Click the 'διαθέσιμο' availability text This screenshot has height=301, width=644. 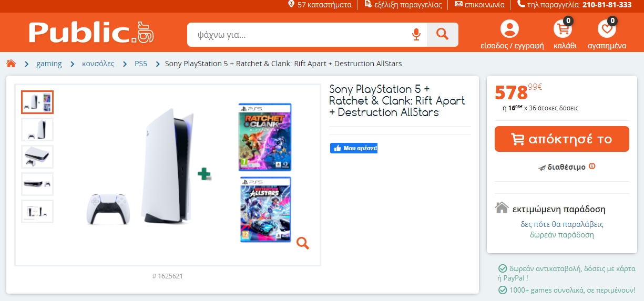566,167
